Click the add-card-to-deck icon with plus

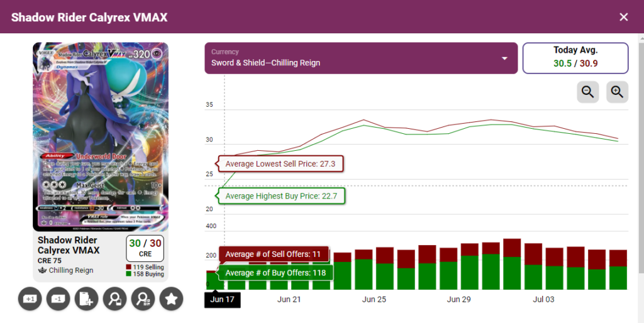[86, 298]
